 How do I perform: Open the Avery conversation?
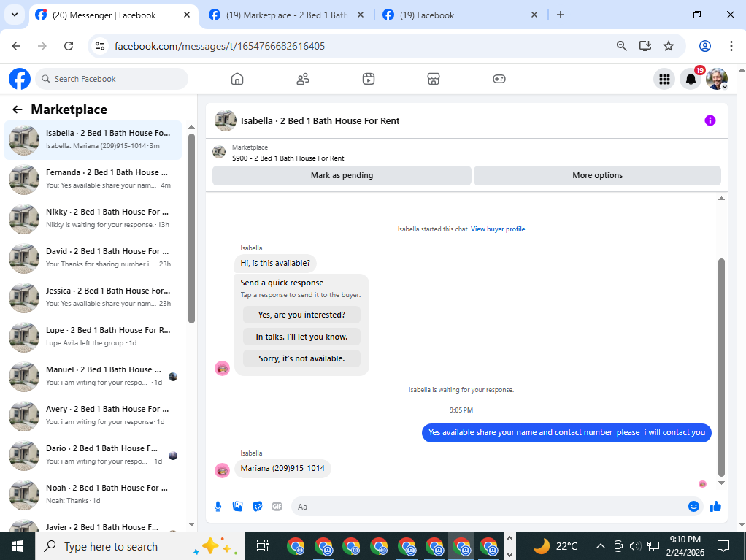[93, 416]
